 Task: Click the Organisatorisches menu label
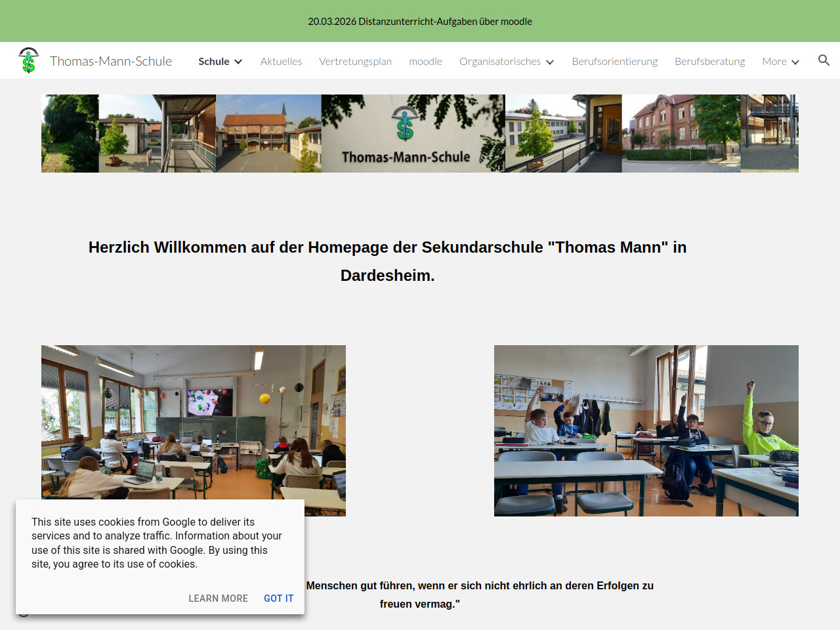499,62
